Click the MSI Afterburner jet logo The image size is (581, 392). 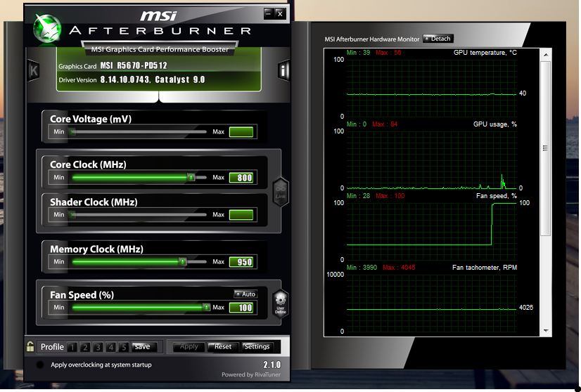point(47,28)
